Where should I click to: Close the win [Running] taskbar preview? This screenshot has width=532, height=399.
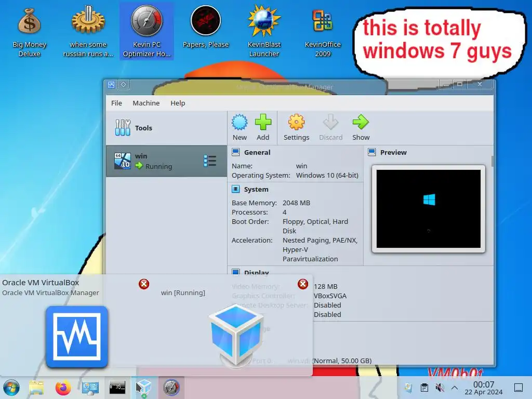303,284
